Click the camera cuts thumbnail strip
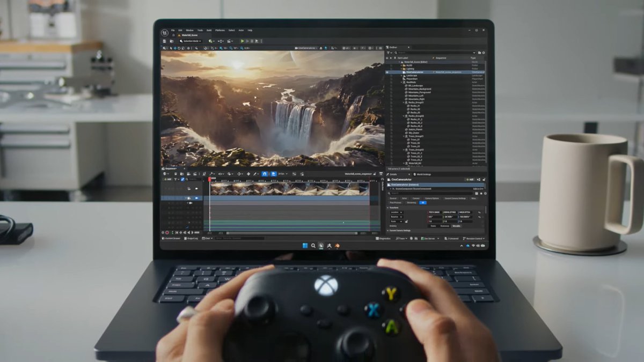This screenshot has height=362, width=644. point(290,189)
